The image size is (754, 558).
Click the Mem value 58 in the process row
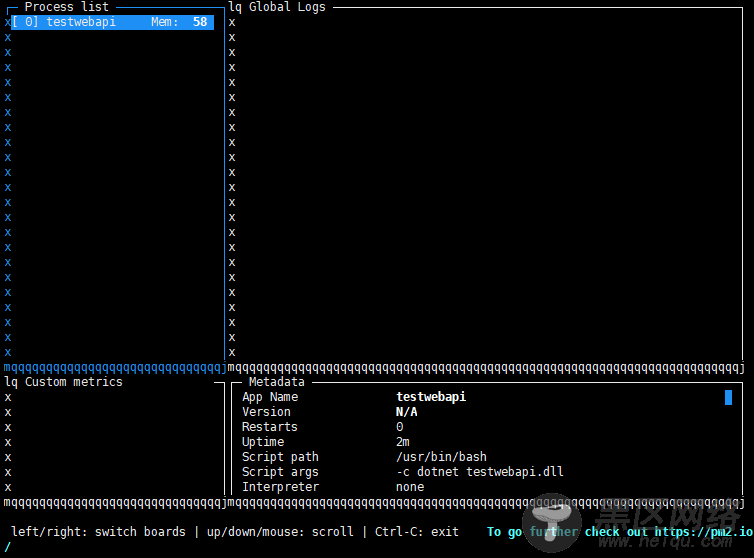[x=200, y=22]
